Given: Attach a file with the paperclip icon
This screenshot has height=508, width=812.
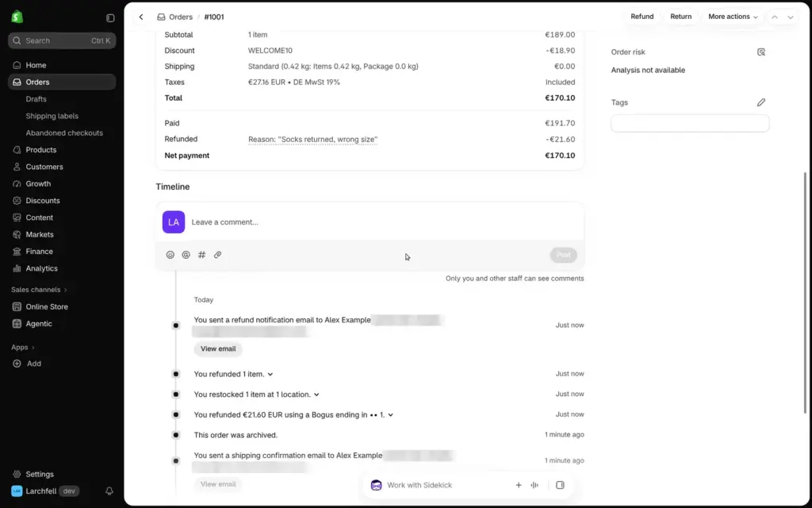Looking at the screenshot, I should [218, 255].
